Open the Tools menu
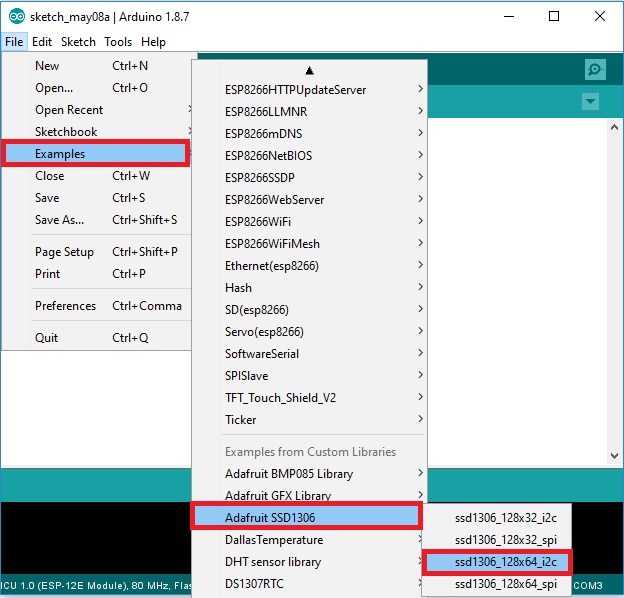This screenshot has height=598, width=624. (x=118, y=42)
